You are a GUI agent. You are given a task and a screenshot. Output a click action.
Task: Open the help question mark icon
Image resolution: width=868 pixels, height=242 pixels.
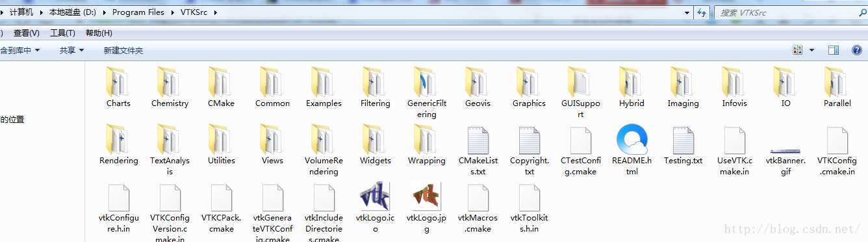pyautogui.click(x=857, y=50)
